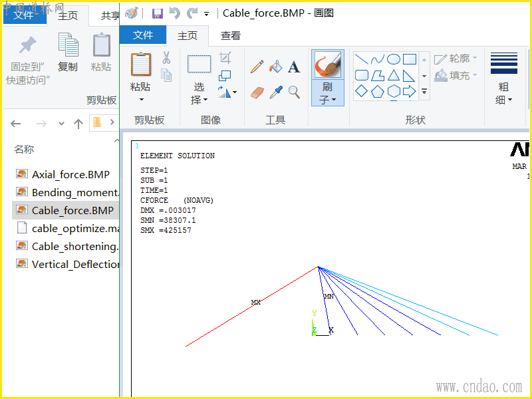Click the Paste (粘贴) button in Explorer

point(101,53)
